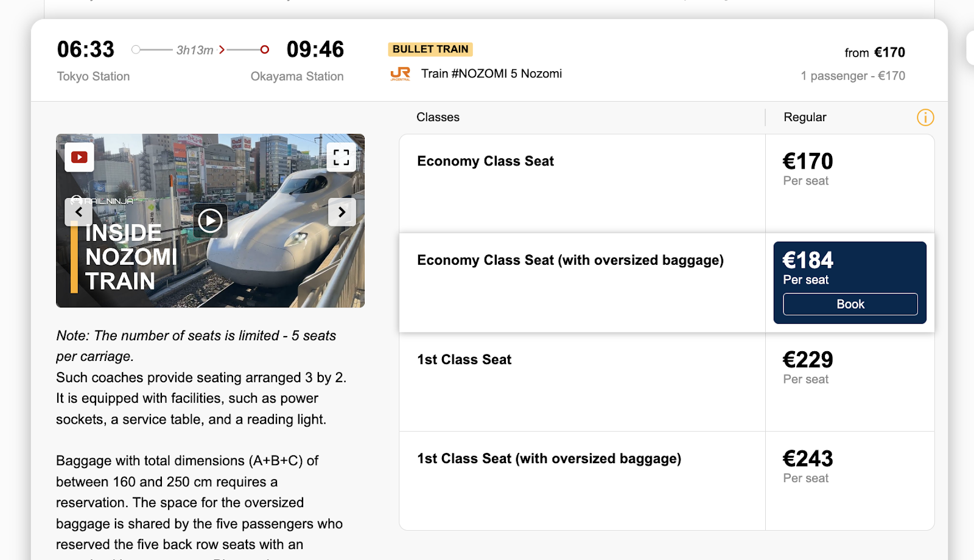Image resolution: width=974 pixels, height=560 pixels.
Task: Select the €229 1st Class Seat price
Action: [x=808, y=360]
